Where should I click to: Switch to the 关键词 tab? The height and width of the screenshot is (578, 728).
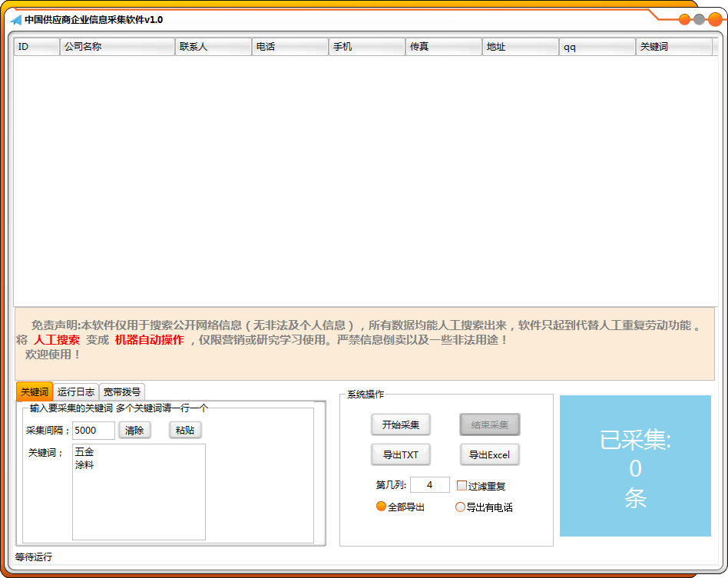[x=35, y=391]
